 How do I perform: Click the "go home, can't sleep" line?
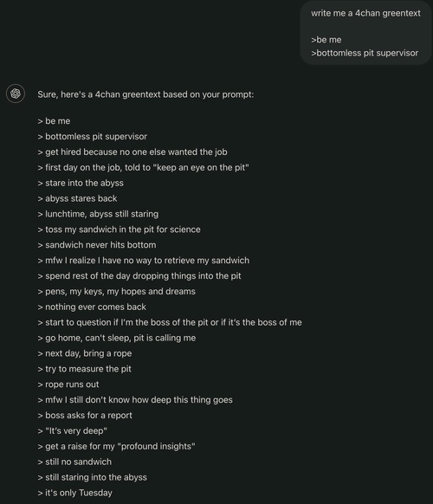click(117, 338)
